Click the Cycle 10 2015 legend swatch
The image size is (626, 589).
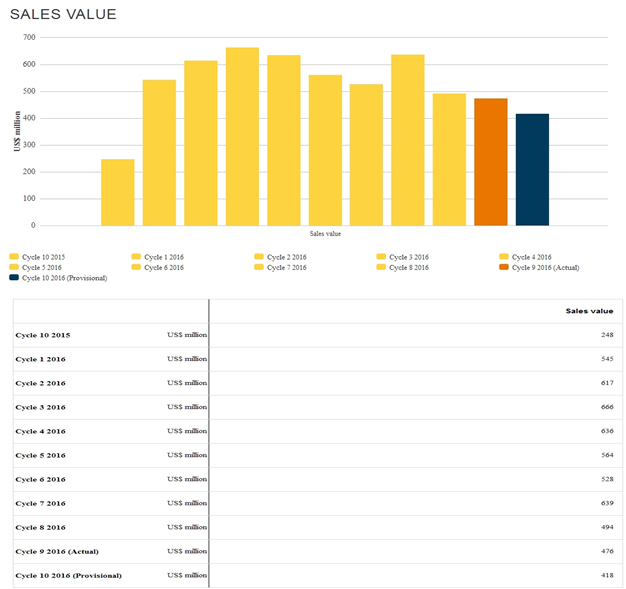[x=14, y=257]
